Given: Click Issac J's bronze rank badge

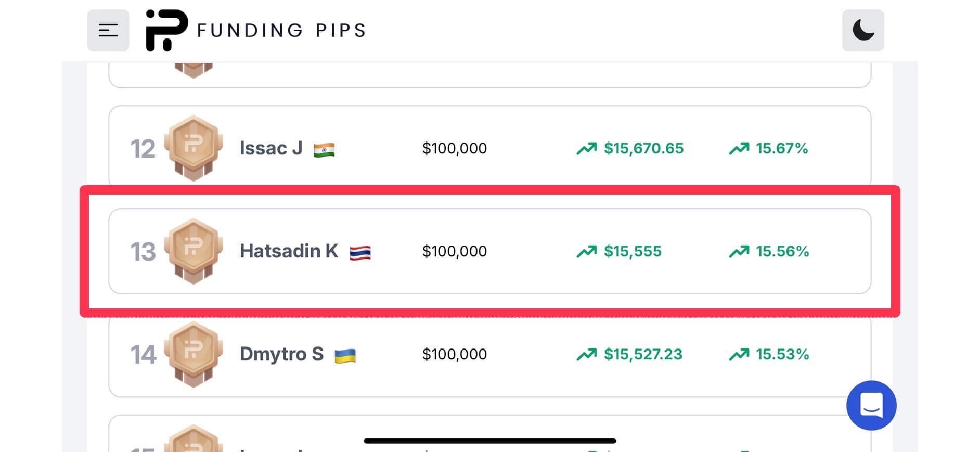Looking at the screenshot, I should click(194, 148).
